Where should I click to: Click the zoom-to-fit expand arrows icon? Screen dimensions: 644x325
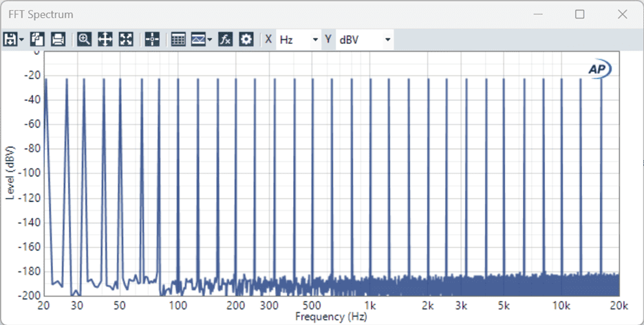[125, 40]
